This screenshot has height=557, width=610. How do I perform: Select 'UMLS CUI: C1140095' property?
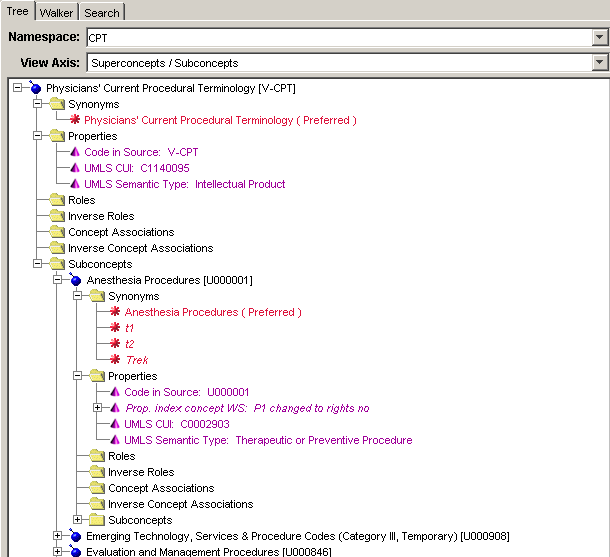pyautogui.click(x=137, y=168)
